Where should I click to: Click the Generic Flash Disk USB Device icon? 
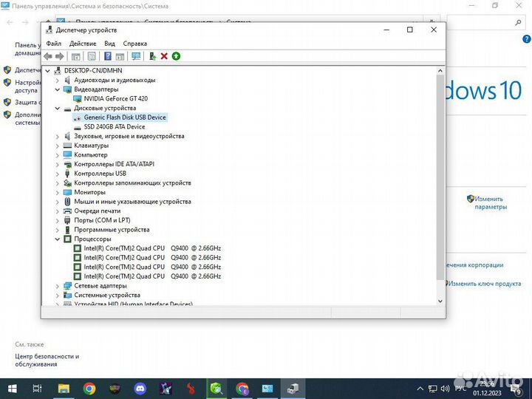[78, 117]
